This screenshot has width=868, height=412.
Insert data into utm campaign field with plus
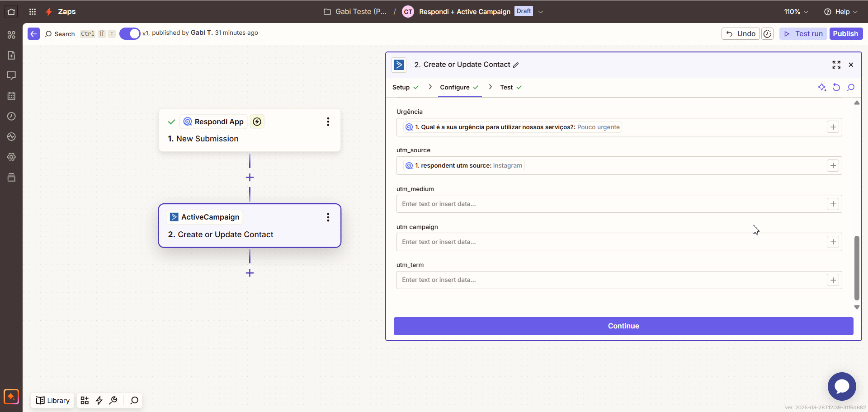coord(833,242)
